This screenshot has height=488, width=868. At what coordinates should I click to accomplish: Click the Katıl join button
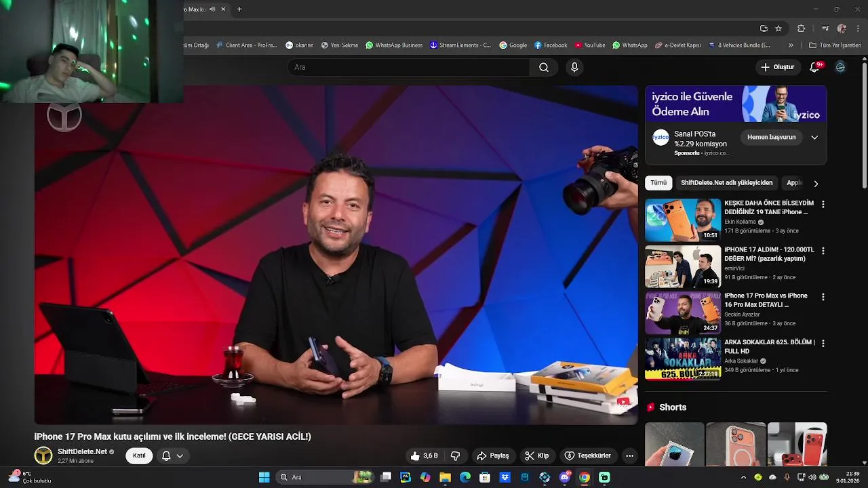coord(139,455)
